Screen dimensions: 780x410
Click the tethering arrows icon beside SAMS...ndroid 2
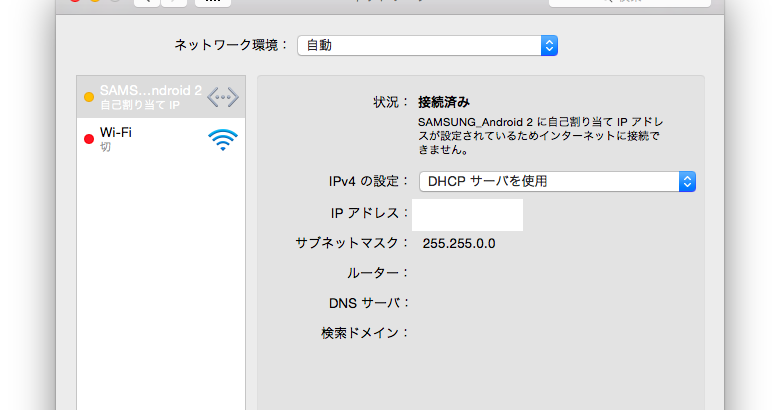(223, 97)
